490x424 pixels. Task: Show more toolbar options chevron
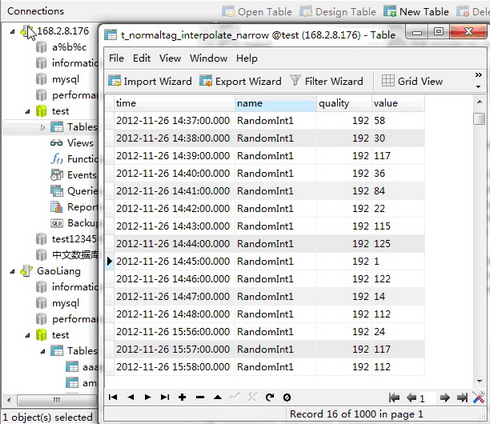tap(478, 75)
